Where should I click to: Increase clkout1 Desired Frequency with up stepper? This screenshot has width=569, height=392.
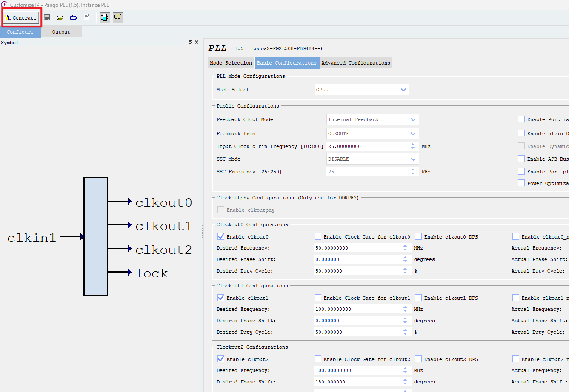[405, 307]
